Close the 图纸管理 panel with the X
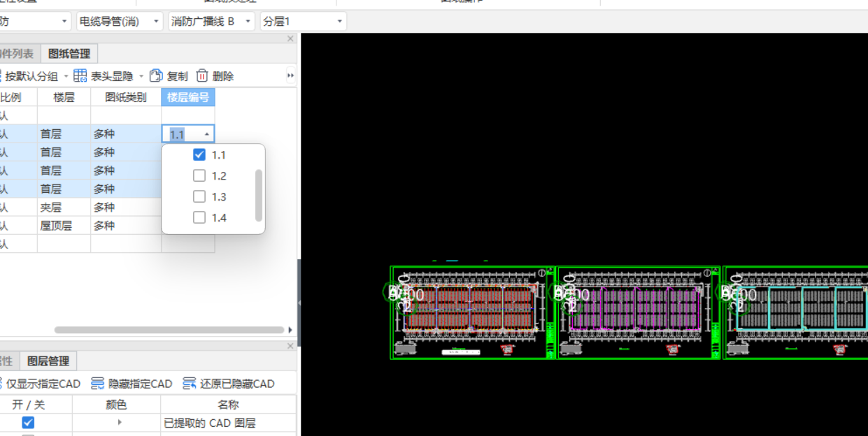The height and width of the screenshot is (436, 868). pyautogui.click(x=291, y=39)
